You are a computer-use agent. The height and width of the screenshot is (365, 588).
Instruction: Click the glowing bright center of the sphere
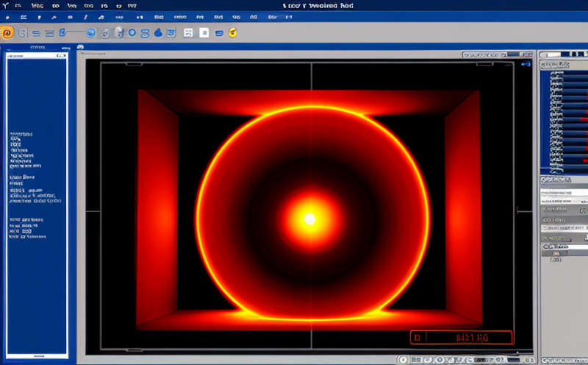point(309,219)
